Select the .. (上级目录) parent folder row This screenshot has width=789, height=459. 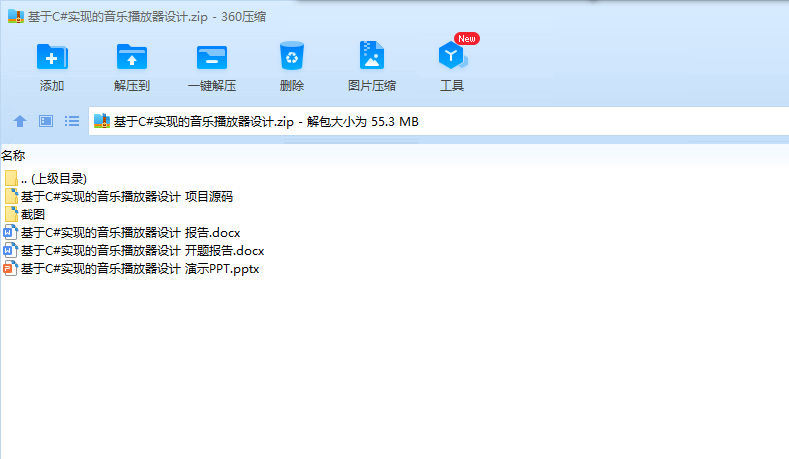click(46, 179)
